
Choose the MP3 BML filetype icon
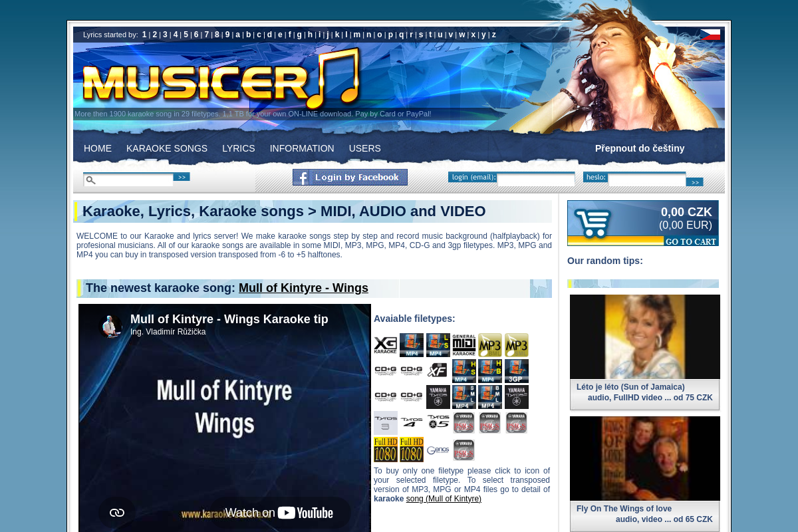tap(490, 345)
